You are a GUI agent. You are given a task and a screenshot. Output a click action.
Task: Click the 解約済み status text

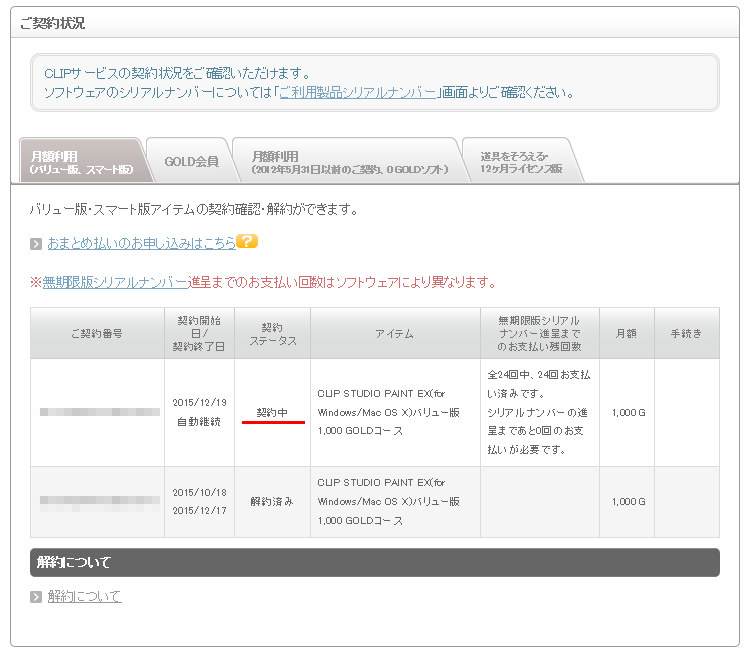[272, 502]
